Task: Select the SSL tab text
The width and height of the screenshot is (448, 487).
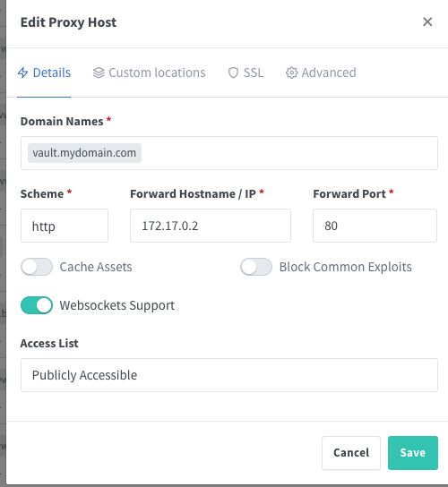Action: (x=254, y=73)
